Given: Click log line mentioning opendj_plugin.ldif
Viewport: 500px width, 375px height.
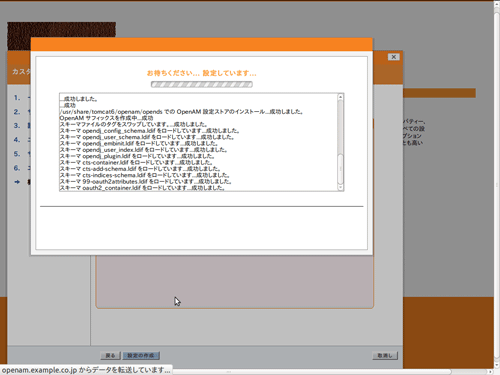Looking at the screenshot, I should (137, 156).
